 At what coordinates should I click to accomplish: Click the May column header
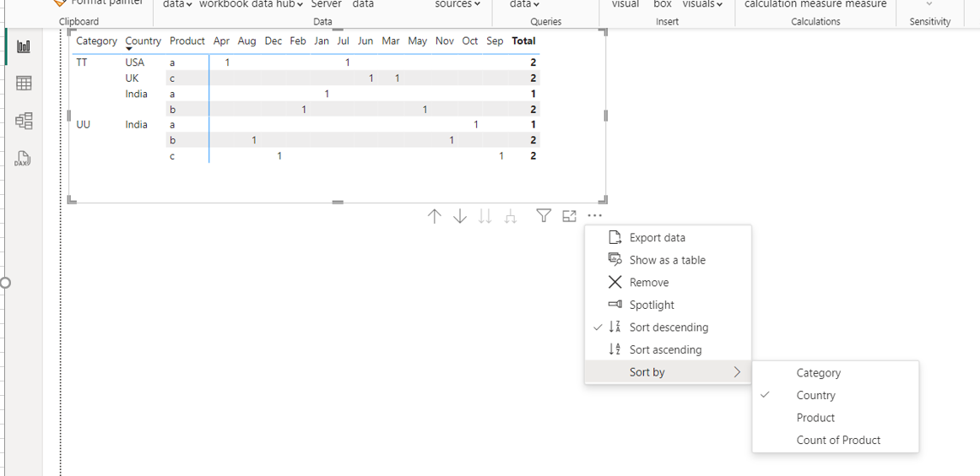tap(418, 41)
